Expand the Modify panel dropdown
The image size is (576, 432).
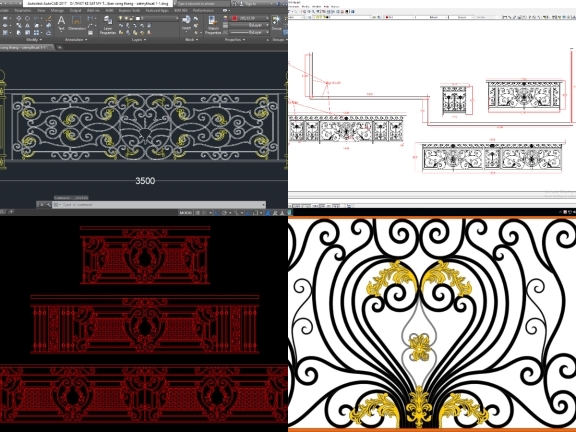34,39
